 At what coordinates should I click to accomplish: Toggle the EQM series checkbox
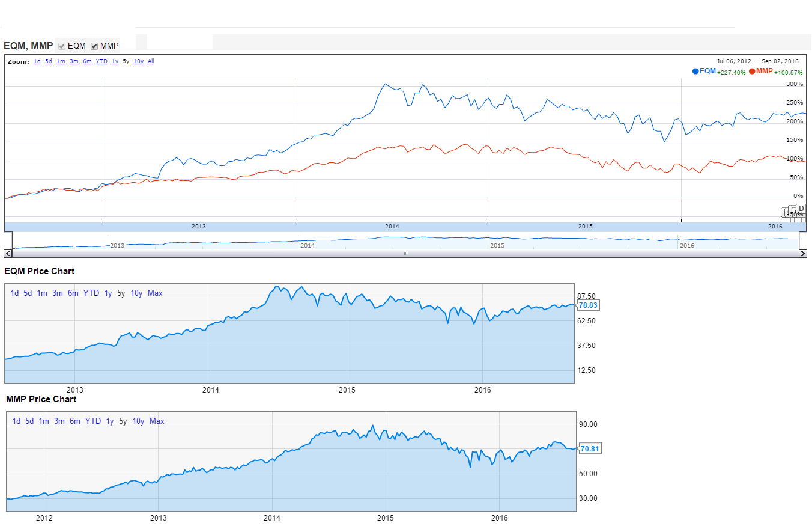(x=62, y=46)
